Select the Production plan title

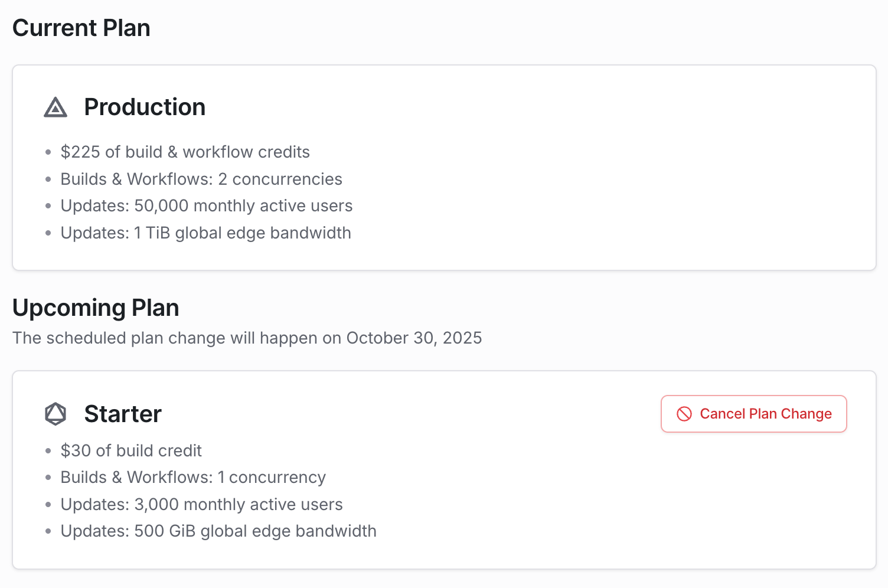point(145,107)
